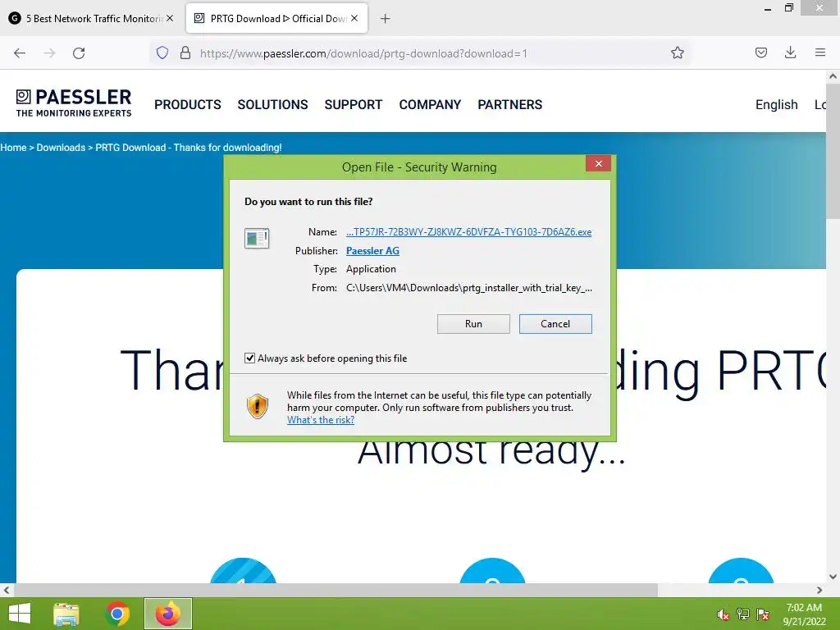Screen dimensions: 840x630
Task: Click the scroll down arrow
Action: (833, 577)
